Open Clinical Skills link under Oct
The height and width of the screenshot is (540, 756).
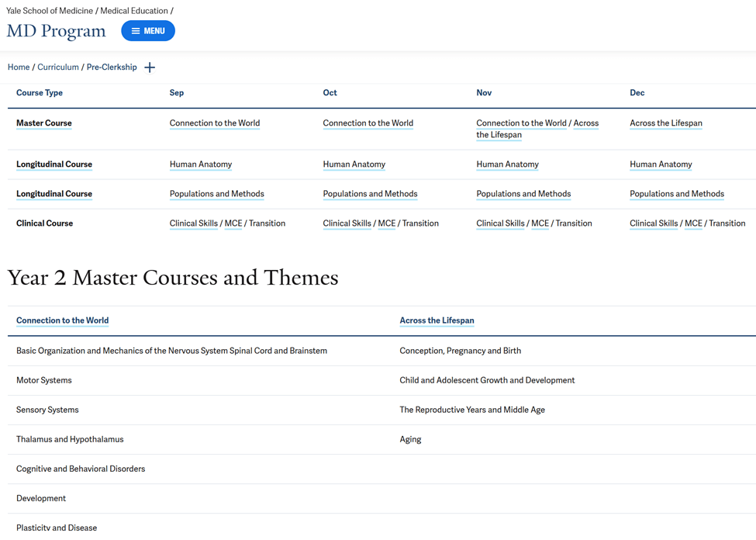point(347,223)
